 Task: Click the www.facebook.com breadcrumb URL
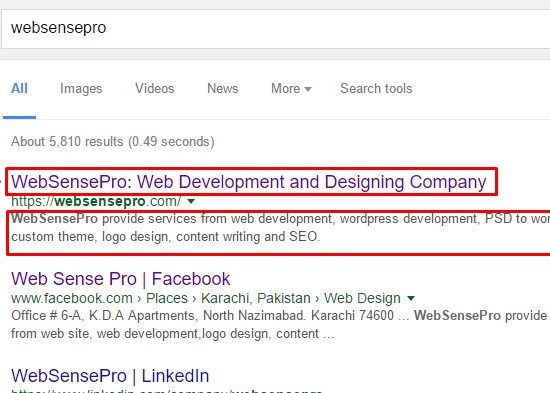[x=72, y=298]
